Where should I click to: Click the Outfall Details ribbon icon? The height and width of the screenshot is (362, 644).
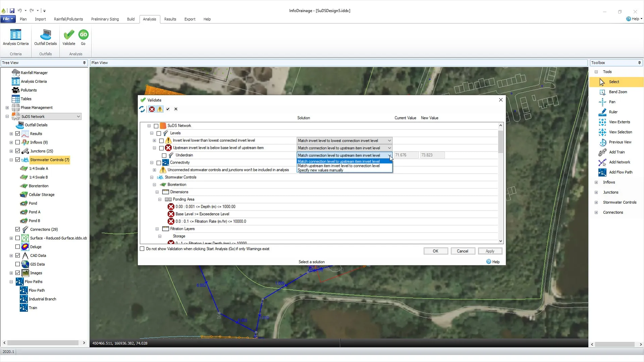pyautogui.click(x=46, y=37)
